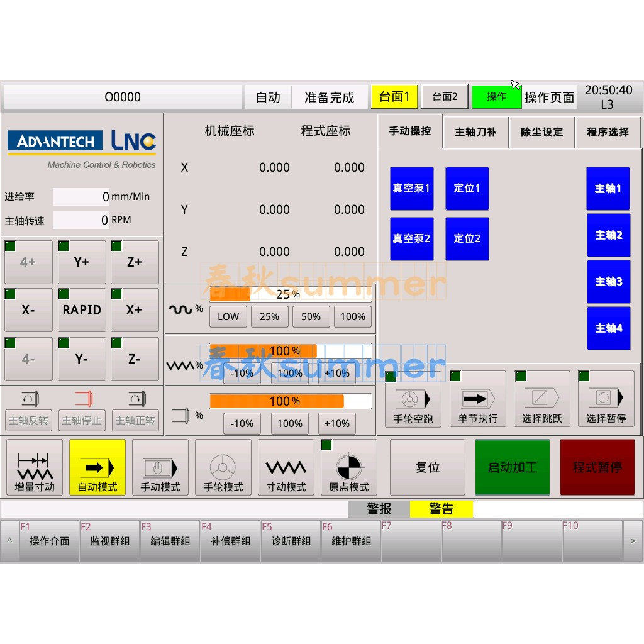This screenshot has width=644, height=644.
Task: Toggle 主轴4 spindle button
Action: 608,328
